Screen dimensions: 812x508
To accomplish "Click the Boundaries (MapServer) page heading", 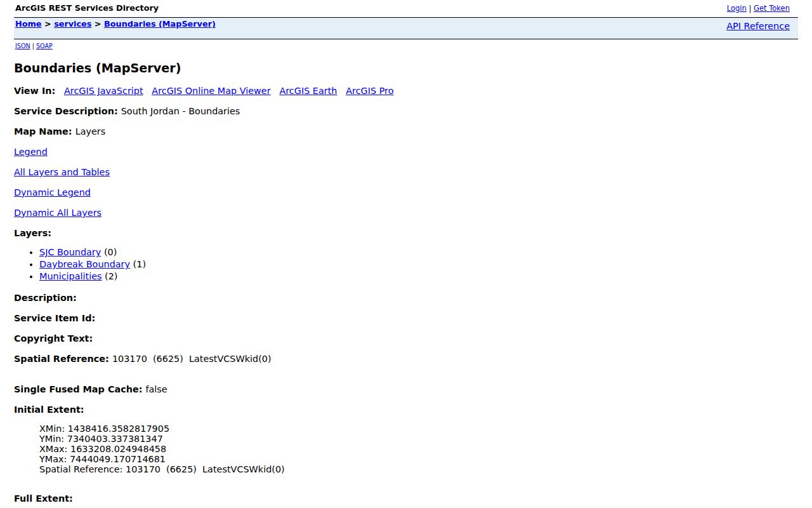I will tap(98, 68).
